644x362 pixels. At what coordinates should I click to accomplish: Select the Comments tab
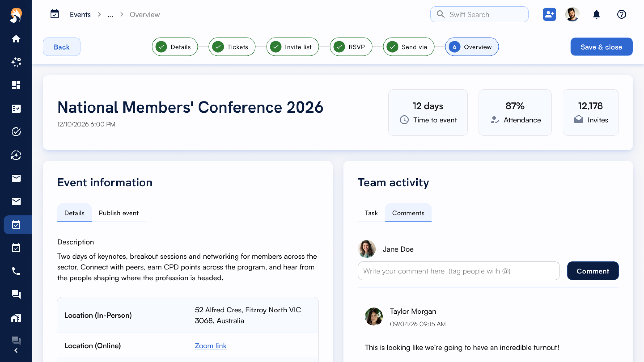(408, 213)
